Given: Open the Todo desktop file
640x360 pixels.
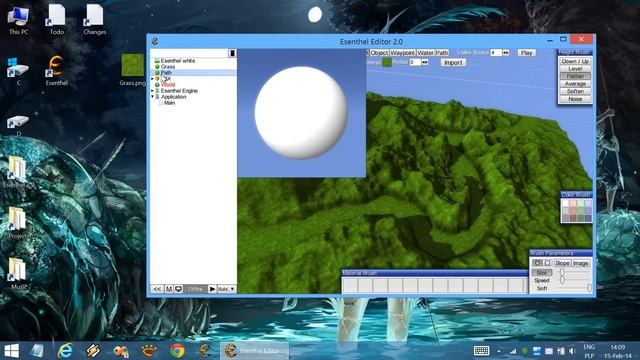Looking at the screenshot, I should point(57,19).
